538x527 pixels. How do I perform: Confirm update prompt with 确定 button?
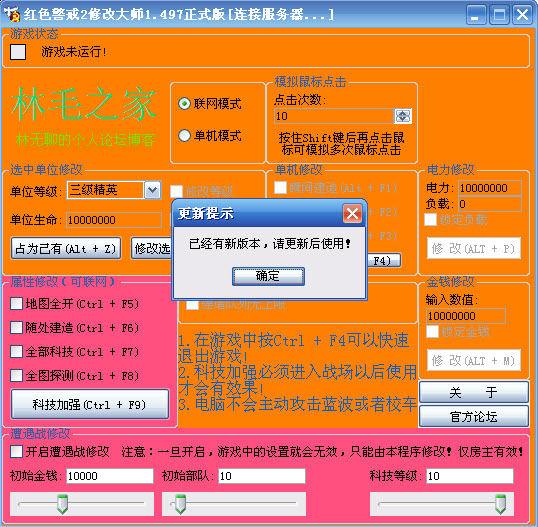(x=268, y=276)
